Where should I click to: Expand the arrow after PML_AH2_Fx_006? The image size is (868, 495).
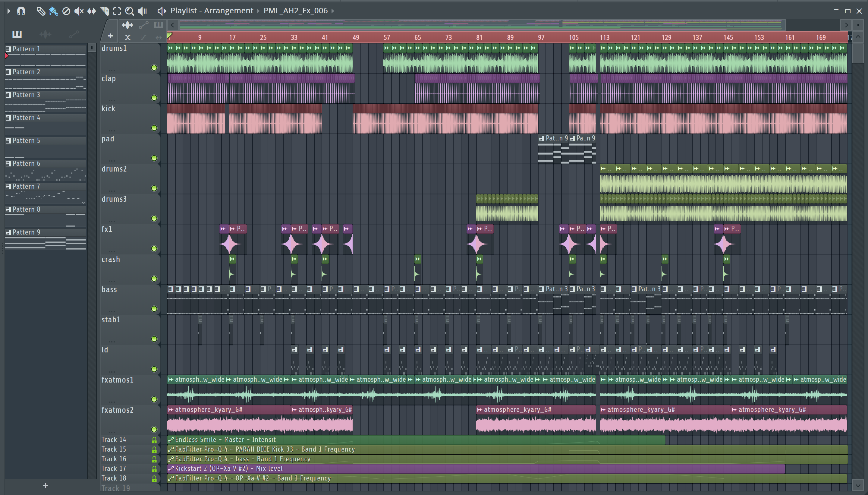coord(333,11)
